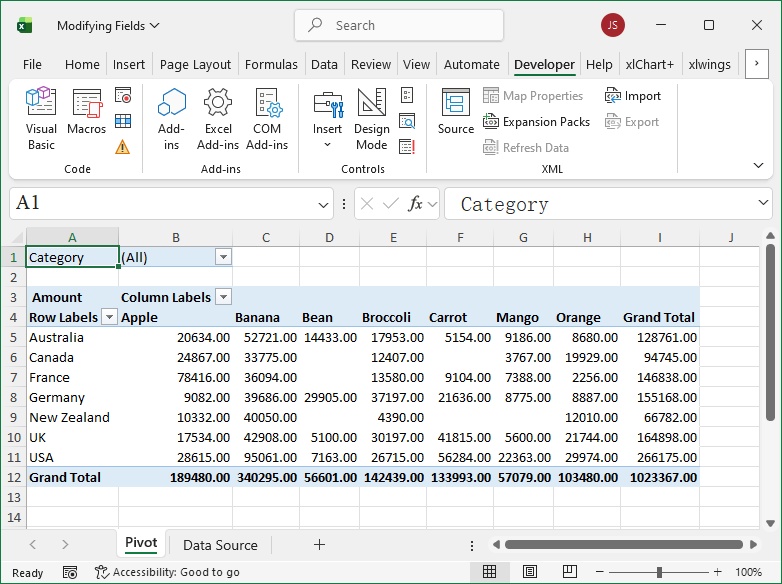Open Macro Security warning icon
Screen dimensions: 782x584
point(123,147)
